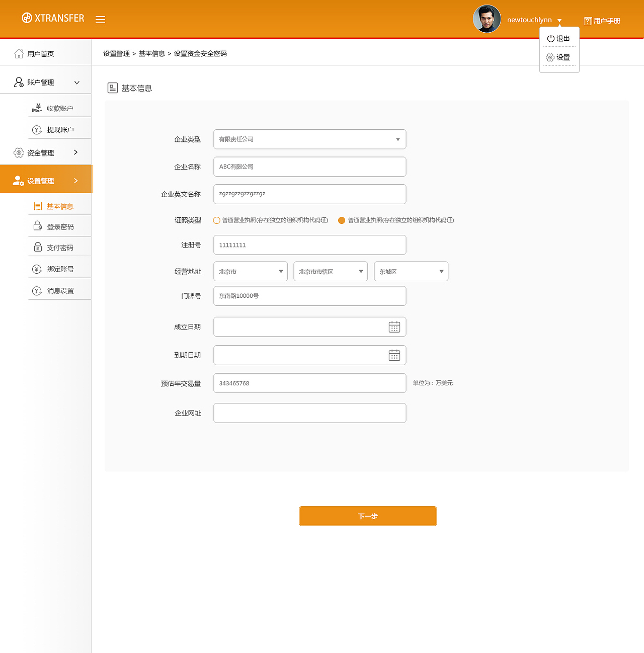Select the unselected 普通营业执照 radio option
Image resolution: width=644 pixels, height=653 pixels.
(x=217, y=220)
